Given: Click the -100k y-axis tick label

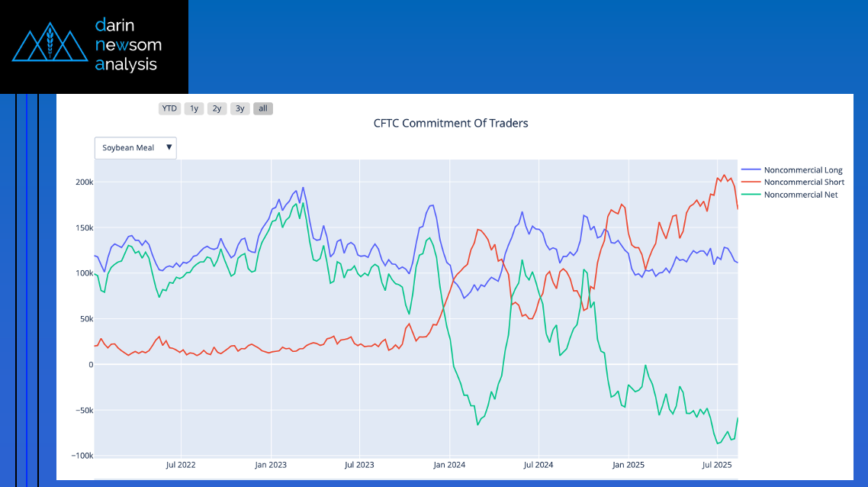Looking at the screenshot, I should (81, 456).
